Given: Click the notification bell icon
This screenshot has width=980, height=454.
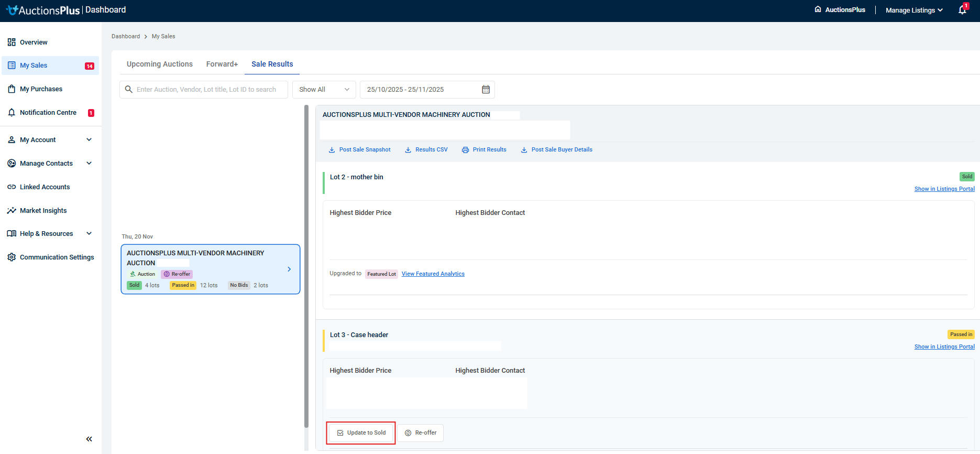Looking at the screenshot, I should point(962,10).
